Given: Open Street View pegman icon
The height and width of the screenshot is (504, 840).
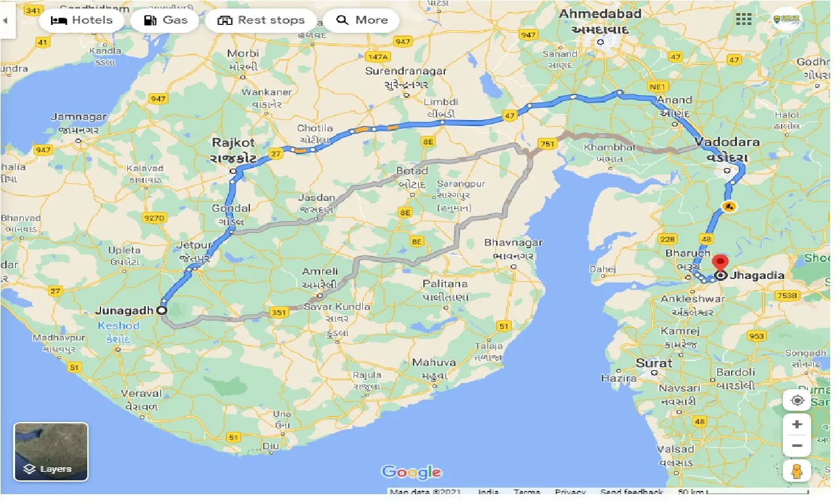Looking at the screenshot, I should click(797, 471).
